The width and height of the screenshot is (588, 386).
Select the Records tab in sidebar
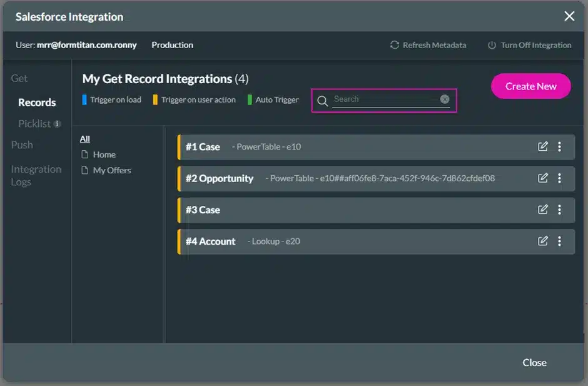coord(37,103)
